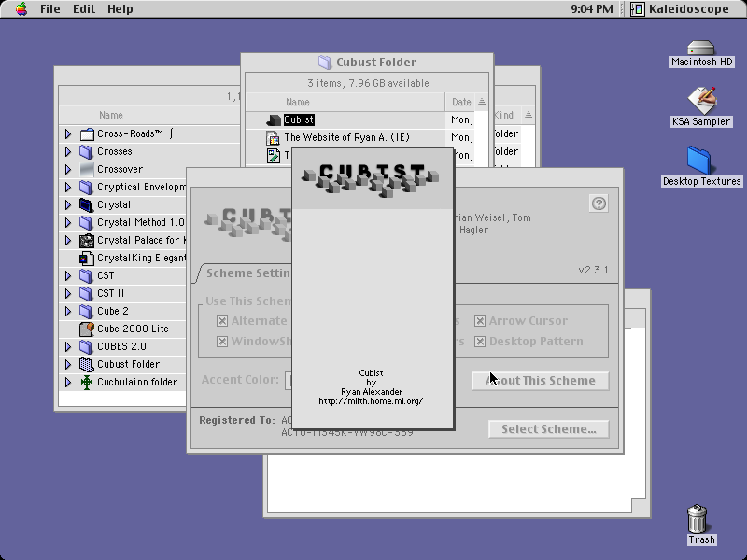Select the Macintosh HD desktop icon
747x560 pixels.
point(701,48)
